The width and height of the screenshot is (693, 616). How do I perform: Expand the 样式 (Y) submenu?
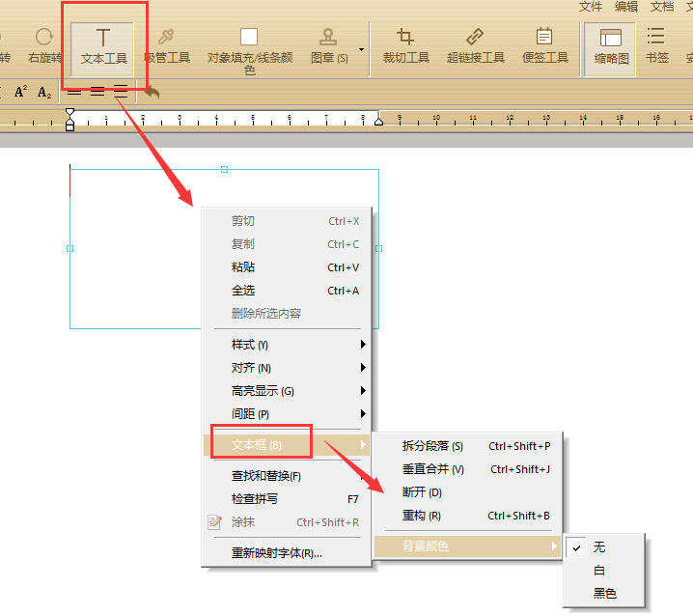pyautogui.click(x=287, y=345)
